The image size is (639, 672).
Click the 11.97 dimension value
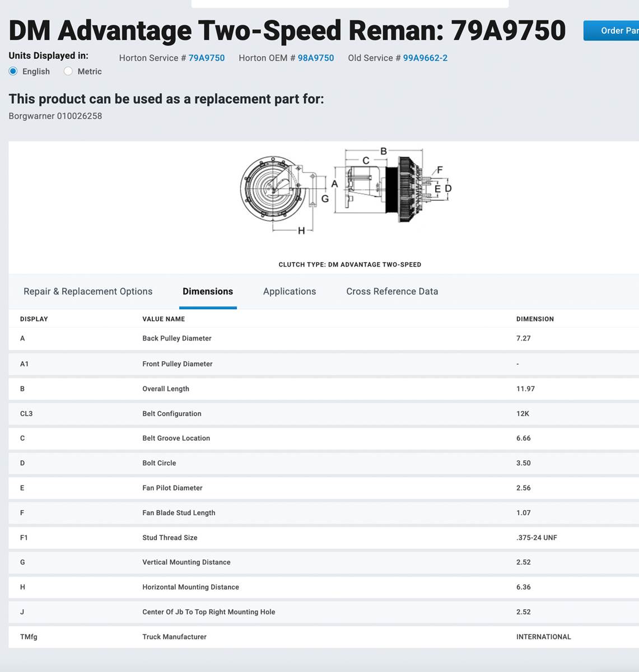point(525,389)
